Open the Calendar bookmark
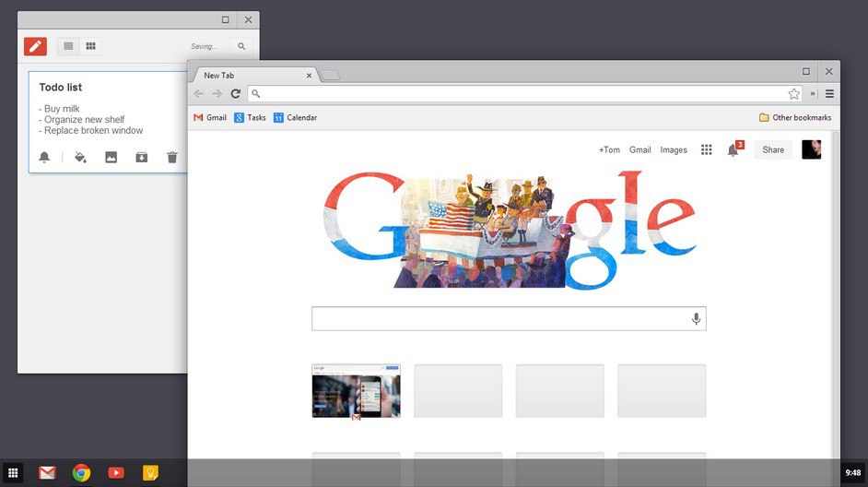Image resolution: width=868 pixels, height=487 pixels. (x=295, y=117)
